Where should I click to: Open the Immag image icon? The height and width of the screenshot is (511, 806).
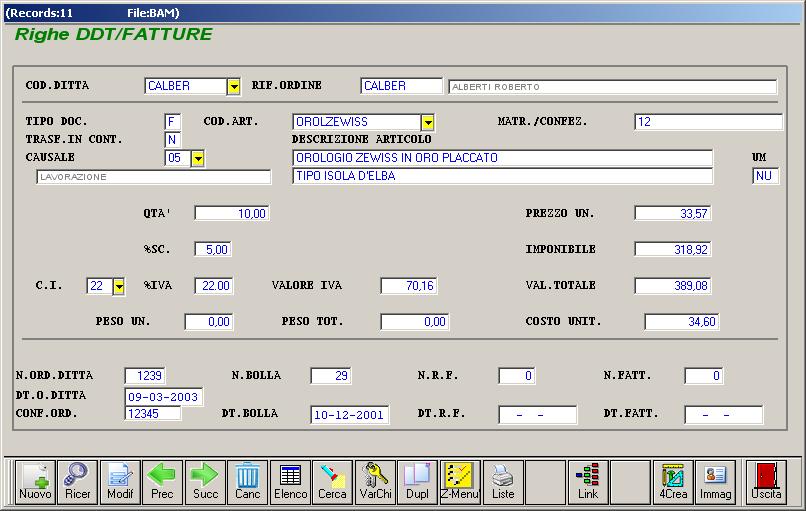point(716,482)
